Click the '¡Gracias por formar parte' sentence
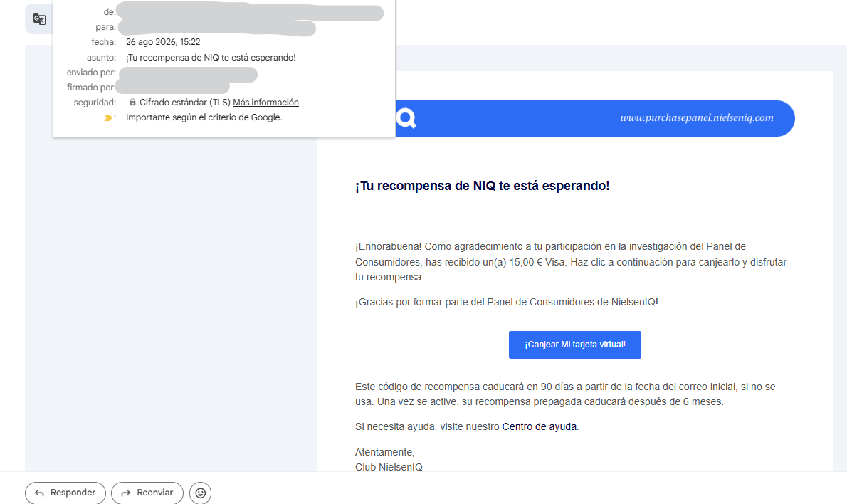Screen dimensions: 847x504 point(507,302)
